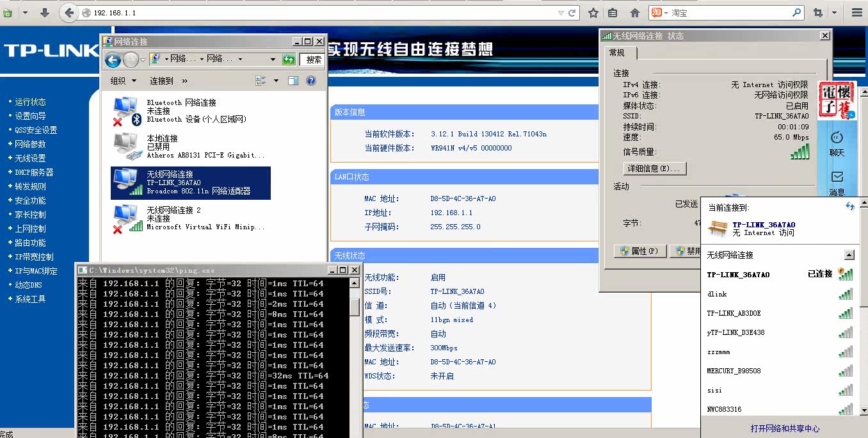Click the 消息 message sidebar icon
This screenshot has width=868, height=438.
[837, 183]
